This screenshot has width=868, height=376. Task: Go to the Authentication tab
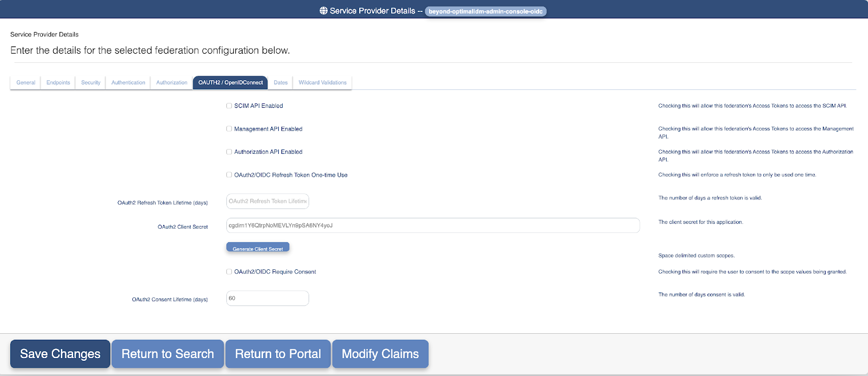[x=128, y=82]
